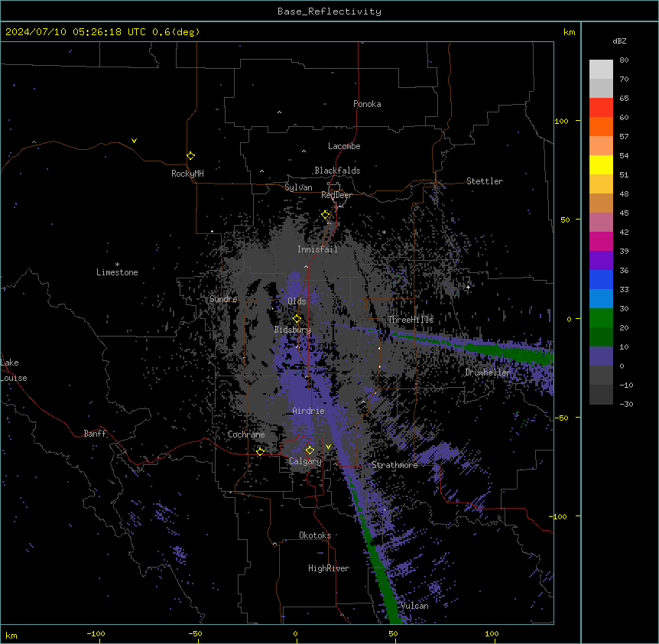
Task: Click the RedDeer city label
Action: (x=336, y=195)
